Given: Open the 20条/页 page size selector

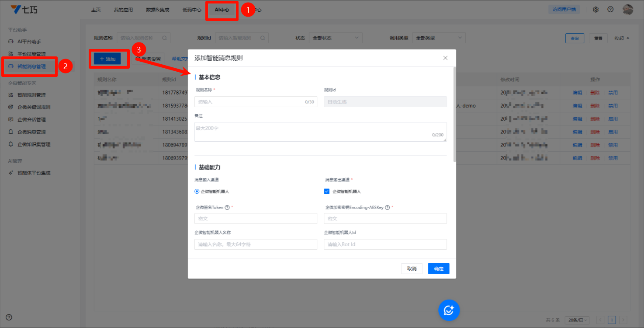Looking at the screenshot, I should pyautogui.click(x=577, y=320).
